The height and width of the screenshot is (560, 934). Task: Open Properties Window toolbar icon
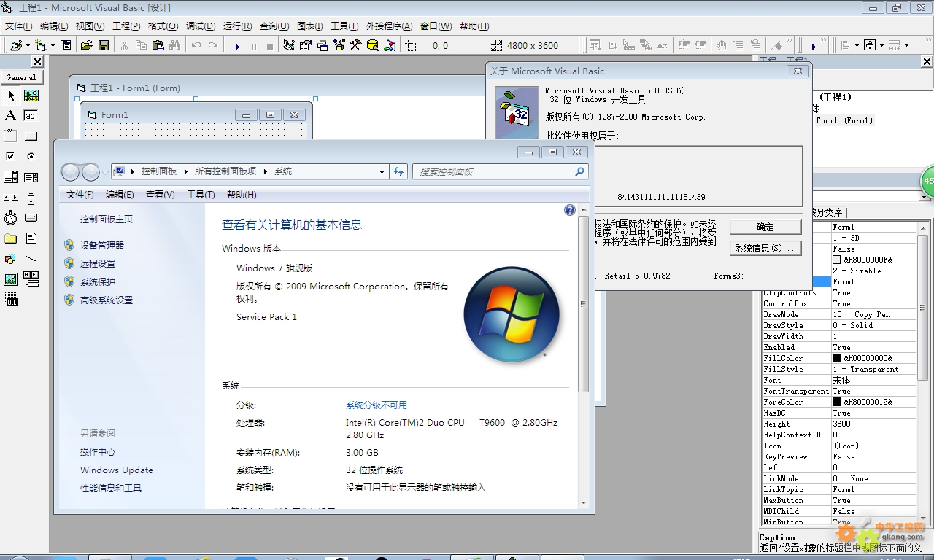(306, 45)
